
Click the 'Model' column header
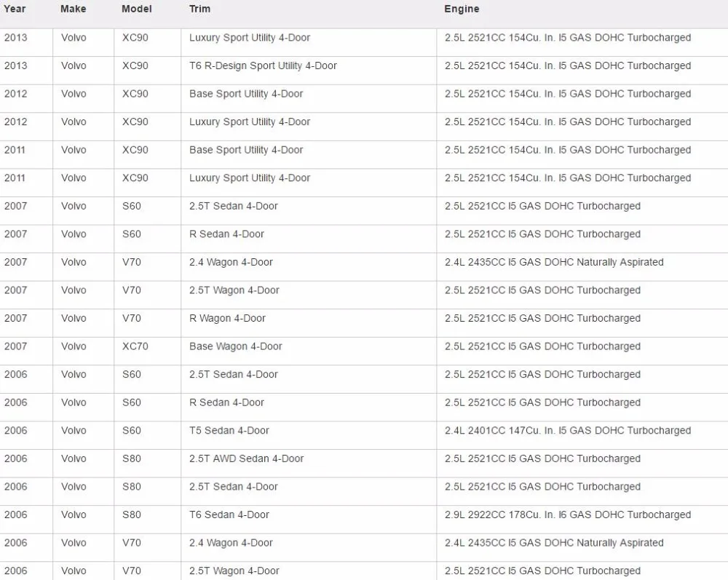(x=137, y=9)
